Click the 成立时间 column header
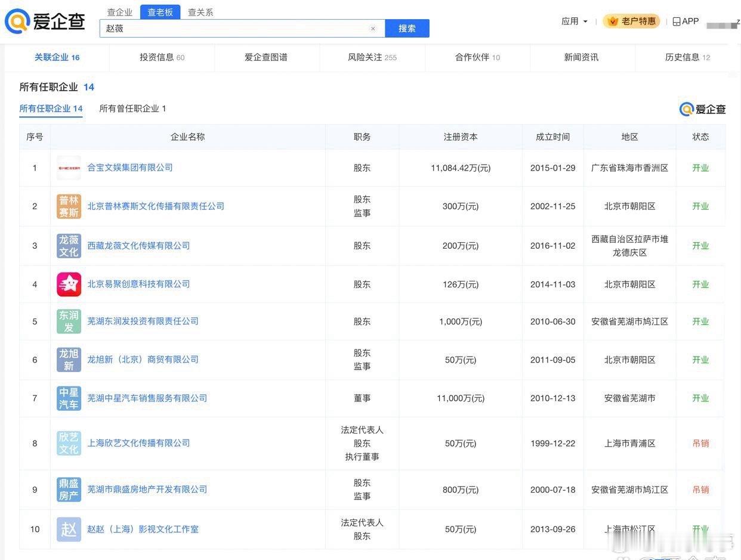This screenshot has height=560, width=741. pyautogui.click(x=552, y=137)
